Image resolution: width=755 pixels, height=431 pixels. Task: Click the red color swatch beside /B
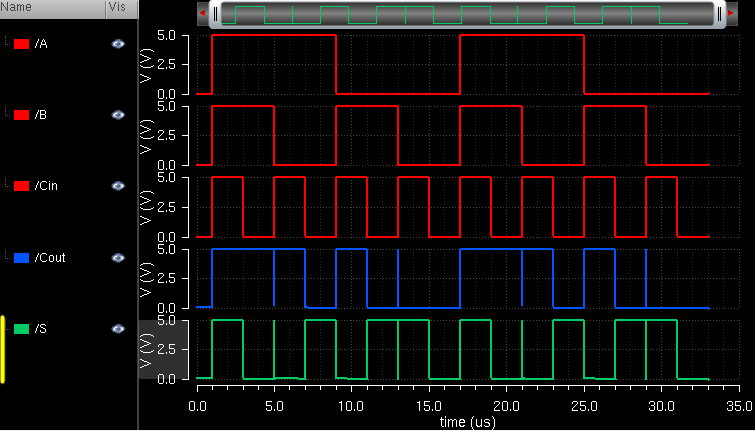(x=22, y=115)
